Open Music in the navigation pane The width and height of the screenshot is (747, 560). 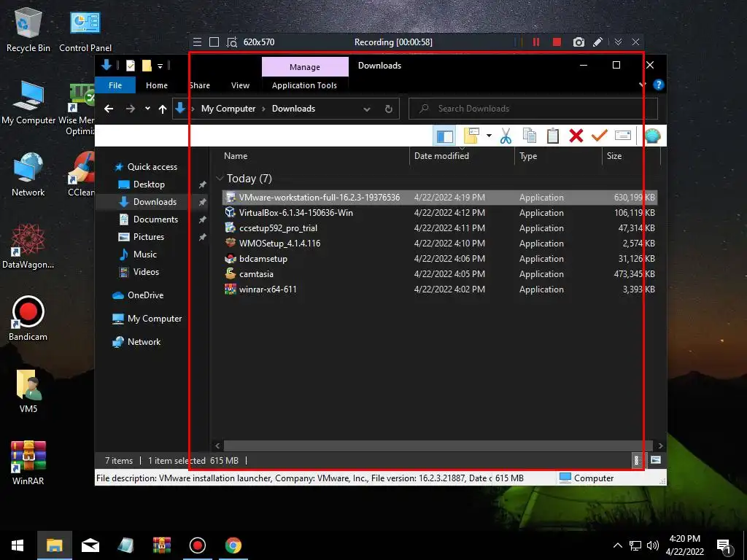click(145, 254)
